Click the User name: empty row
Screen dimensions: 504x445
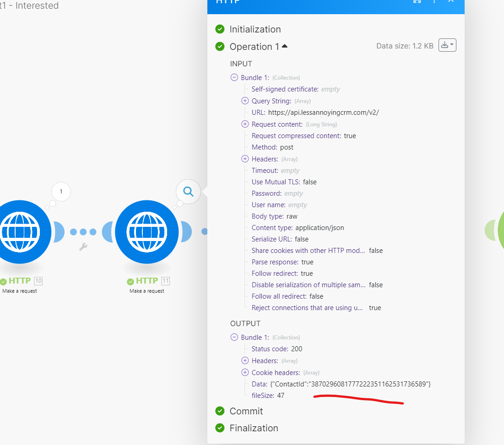[279, 205]
